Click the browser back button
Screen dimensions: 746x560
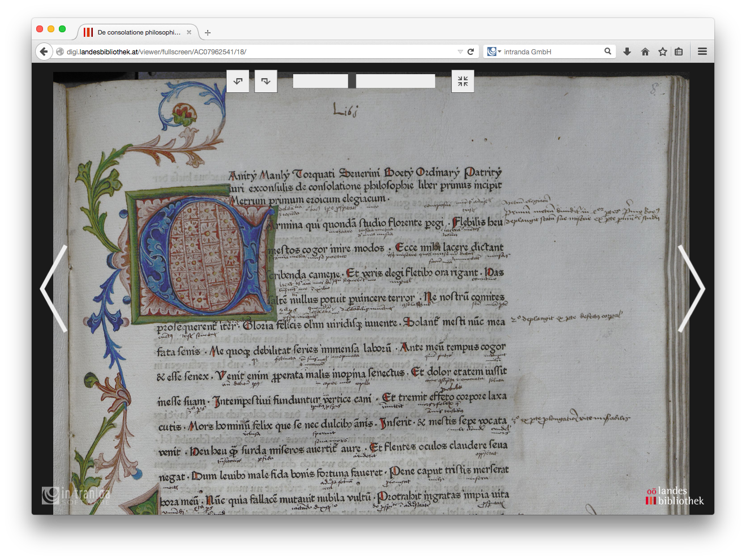click(44, 52)
